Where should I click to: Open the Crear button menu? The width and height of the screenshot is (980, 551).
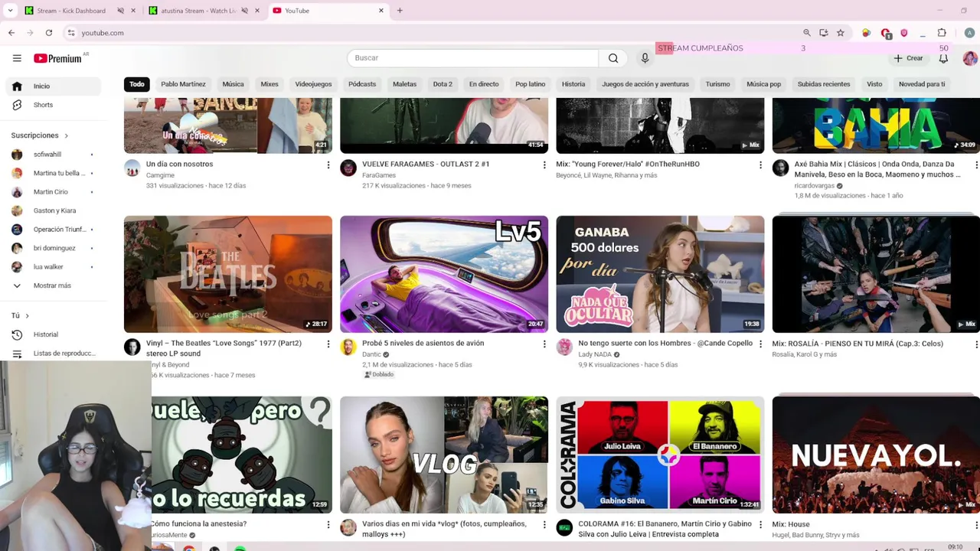(x=908, y=58)
